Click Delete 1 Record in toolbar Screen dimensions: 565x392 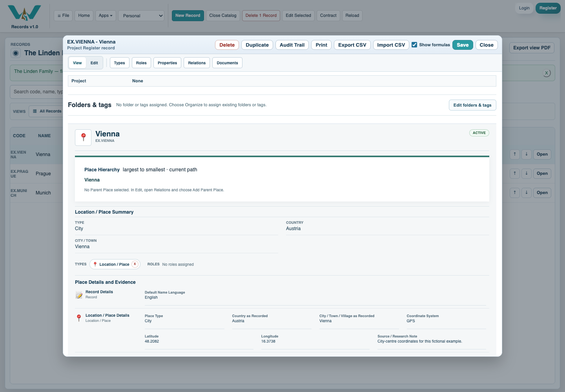[x=261, y=16]
